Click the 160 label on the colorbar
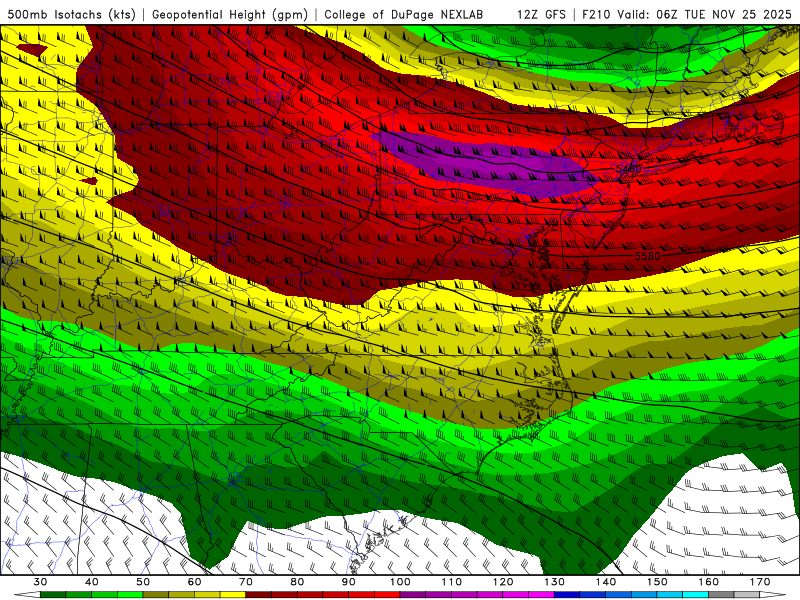800x600 pixels. click(709, 582)
